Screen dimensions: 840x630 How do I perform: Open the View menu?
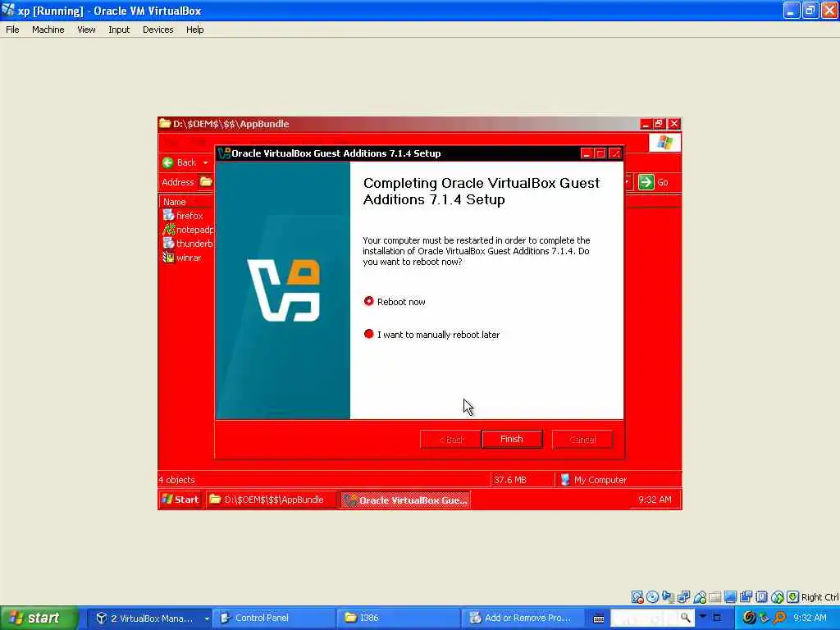(x=86, y=30)
